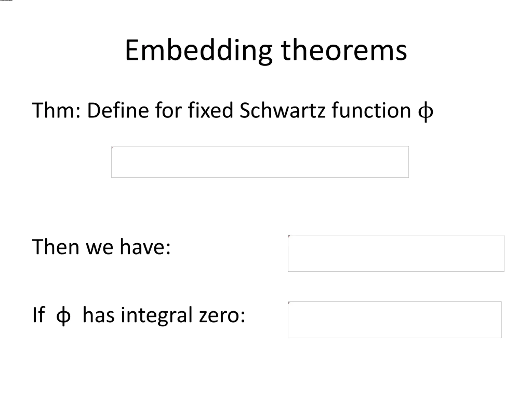Image resolution: width=532 pixels, height=399 pixels.
Task: Click the "Thm:" label
Action: point(56,110)
